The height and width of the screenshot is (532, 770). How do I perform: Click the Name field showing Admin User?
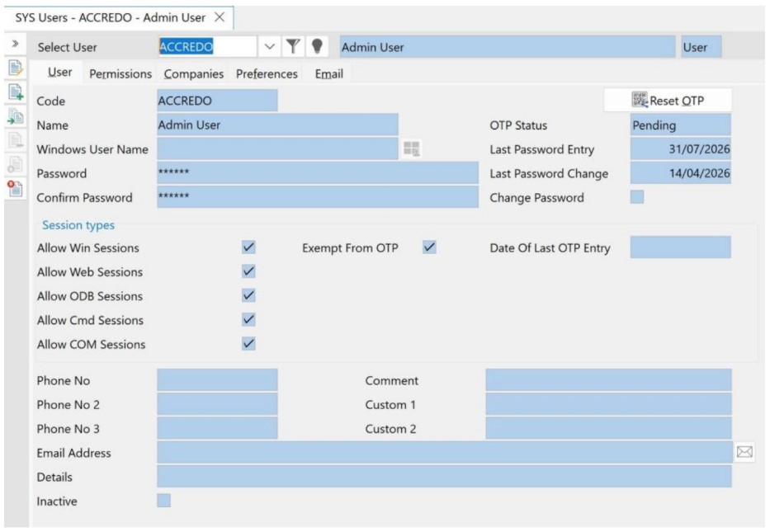pyautogui.click(x=277, y=125)
